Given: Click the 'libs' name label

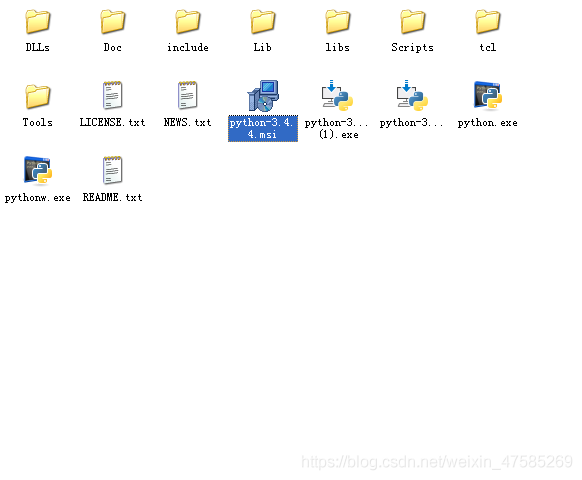Looking at the screenshot, I should (x=337, y=48).
